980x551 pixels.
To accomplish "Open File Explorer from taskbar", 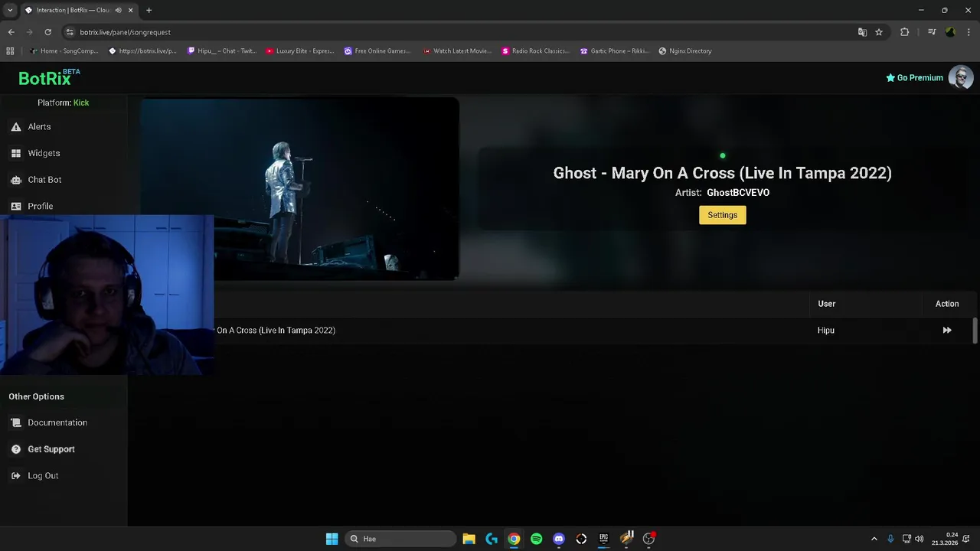I will pos(469,539).
